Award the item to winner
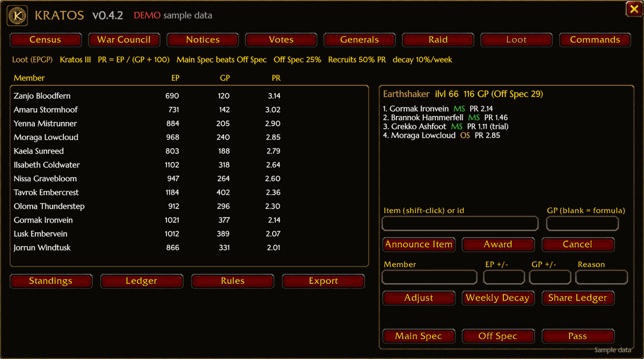Screen dimensions: 644x359 click(x=498, y=245)
